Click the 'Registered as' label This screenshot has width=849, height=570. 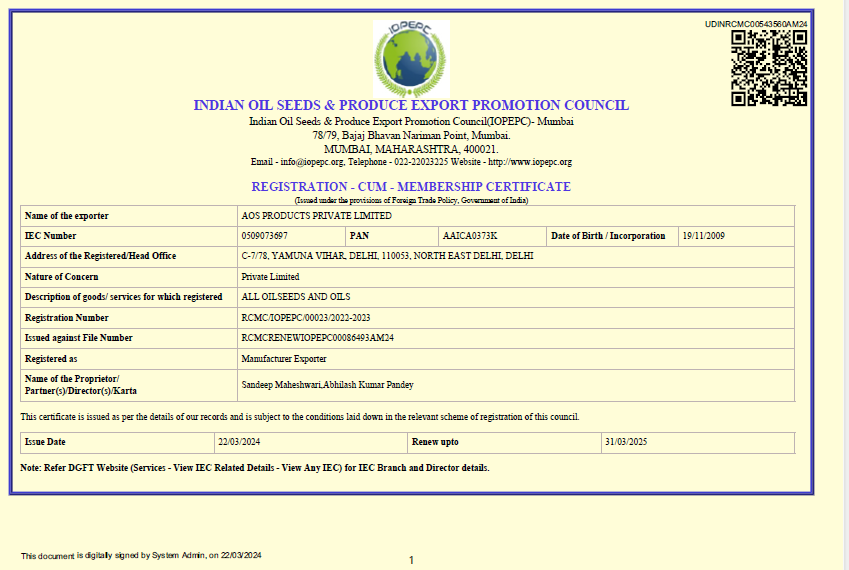tap(51, 359)
